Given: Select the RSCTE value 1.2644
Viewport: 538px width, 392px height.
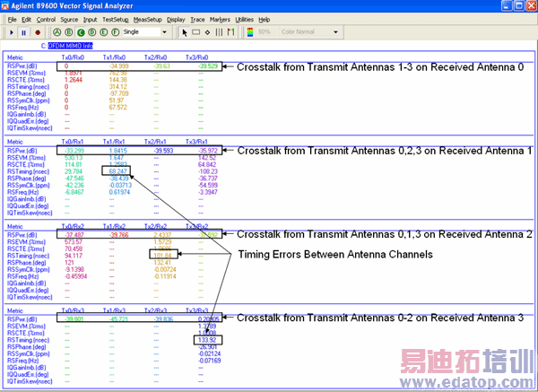Looking at the screenshot, I should [74, 80].
